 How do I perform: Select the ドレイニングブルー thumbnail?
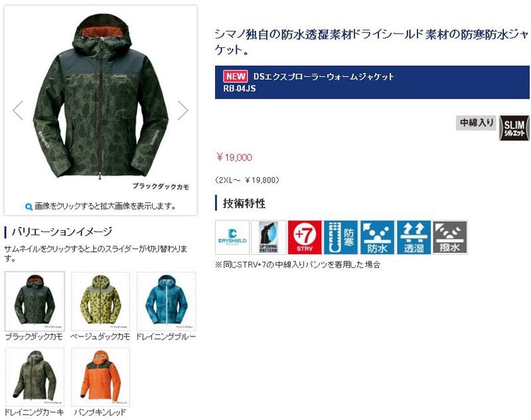(x=167, y=301)
